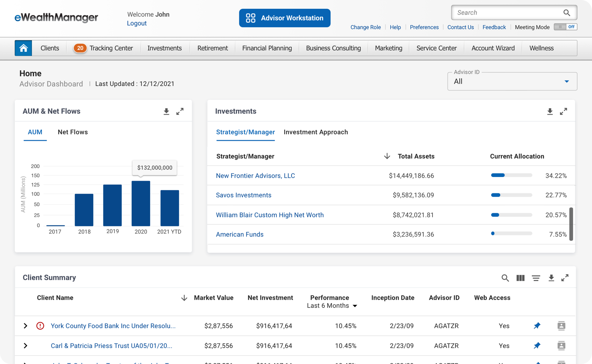Open the Preferences link
This screenshot has width=592, height=364.
[x=424, y=27]
